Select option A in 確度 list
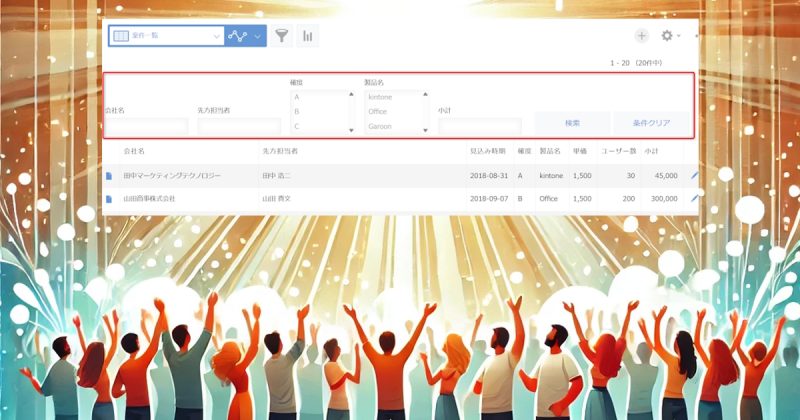Image resolution: width=800 pixels, height=420 pixels. tap(319, 97)
